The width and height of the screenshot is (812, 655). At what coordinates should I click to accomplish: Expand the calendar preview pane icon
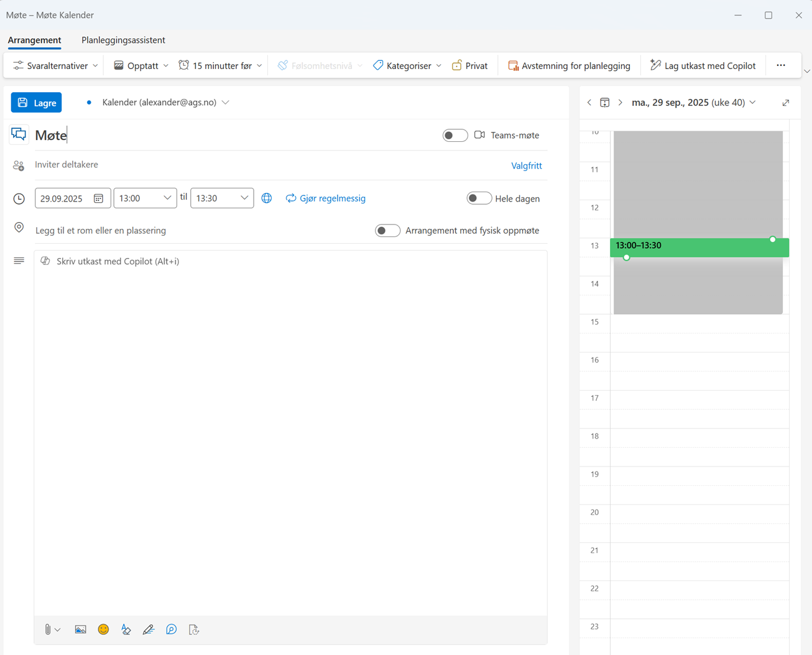point(786,103)
